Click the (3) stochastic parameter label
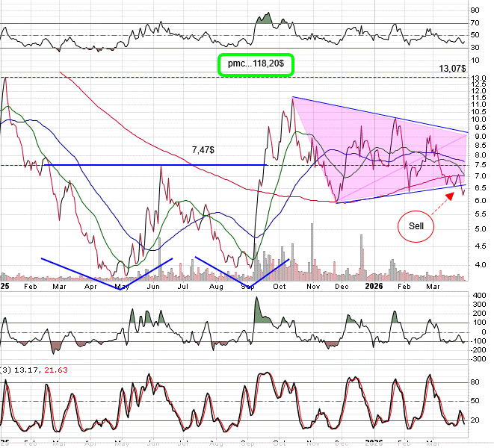This screenshot has width=494, height=448. tap(7, 370)
